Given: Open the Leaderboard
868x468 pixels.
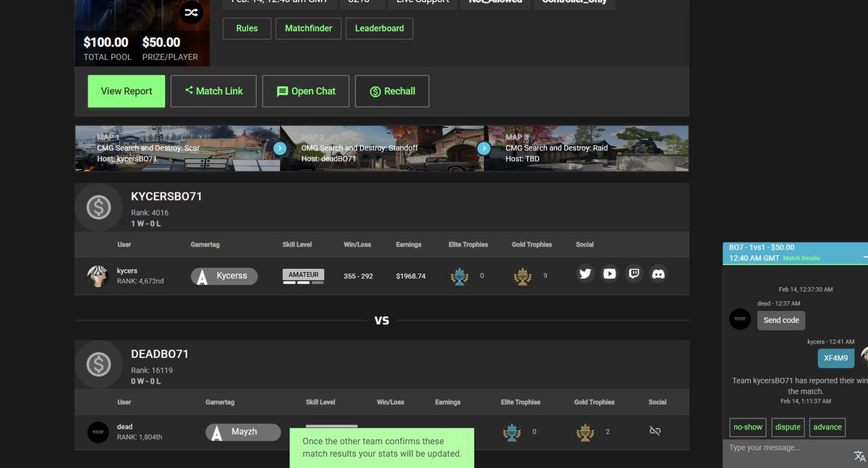Looking at the screenshot, I should point(380,28).
